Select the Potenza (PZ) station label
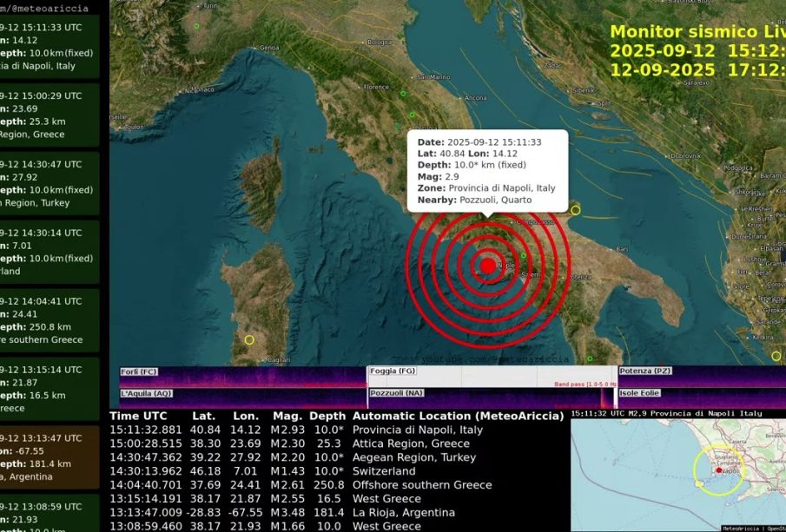Screen dimensions: 786x532 tap(644, 371)
